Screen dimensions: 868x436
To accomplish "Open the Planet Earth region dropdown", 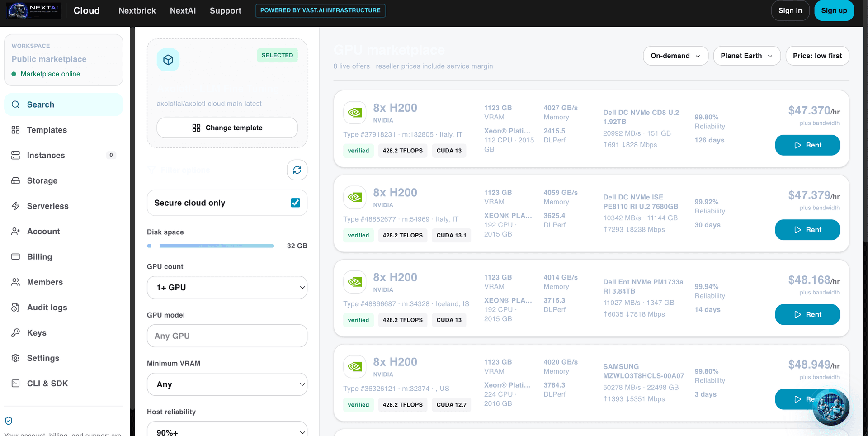I will [x=747, y=56].
